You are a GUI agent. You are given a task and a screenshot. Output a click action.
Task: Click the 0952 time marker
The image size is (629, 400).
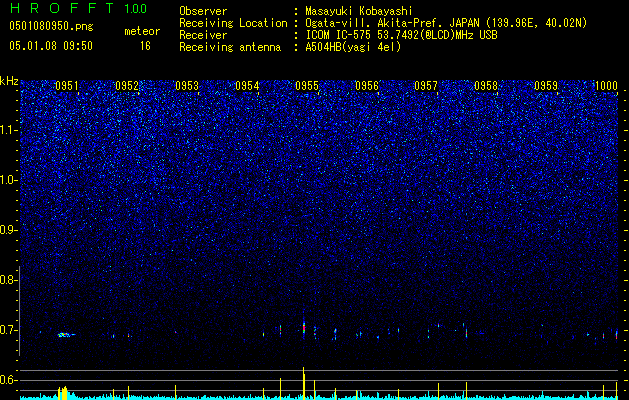point(127,86)
